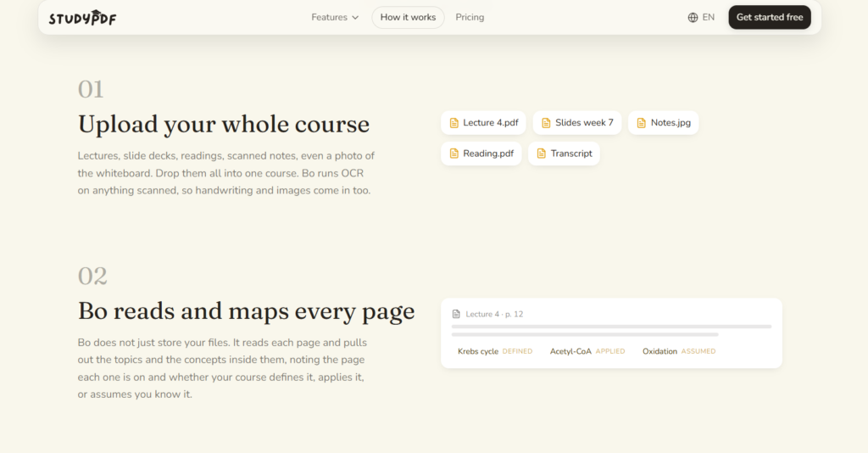Viewport: 868px width, 453px height.
Task: Click the ASSUMED tag
Action: tap(698, 351)
